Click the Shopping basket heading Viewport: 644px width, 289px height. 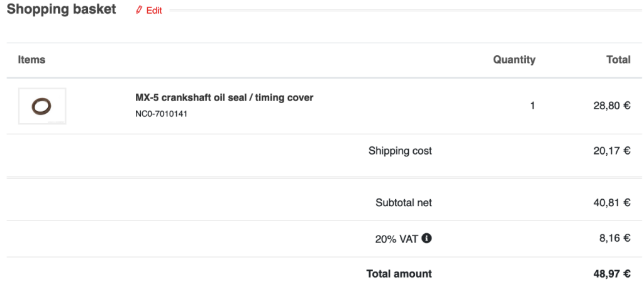(x=62, y=9)
